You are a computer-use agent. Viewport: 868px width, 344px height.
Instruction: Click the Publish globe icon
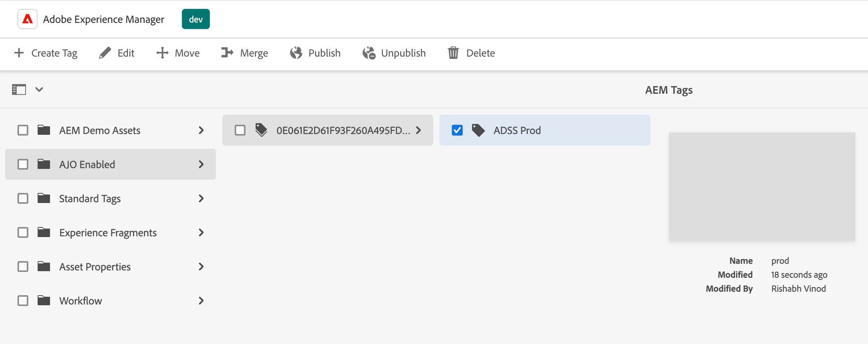(296, 53)
